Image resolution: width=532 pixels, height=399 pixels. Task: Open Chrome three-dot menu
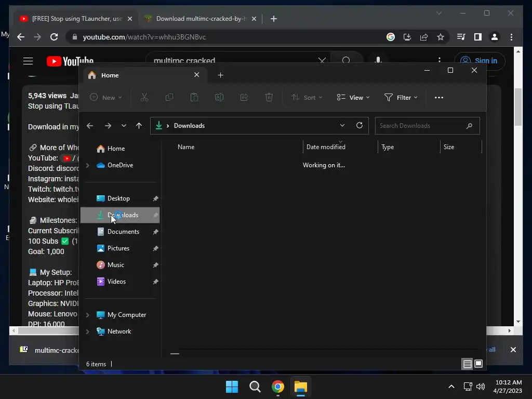(x=511, y=37)
